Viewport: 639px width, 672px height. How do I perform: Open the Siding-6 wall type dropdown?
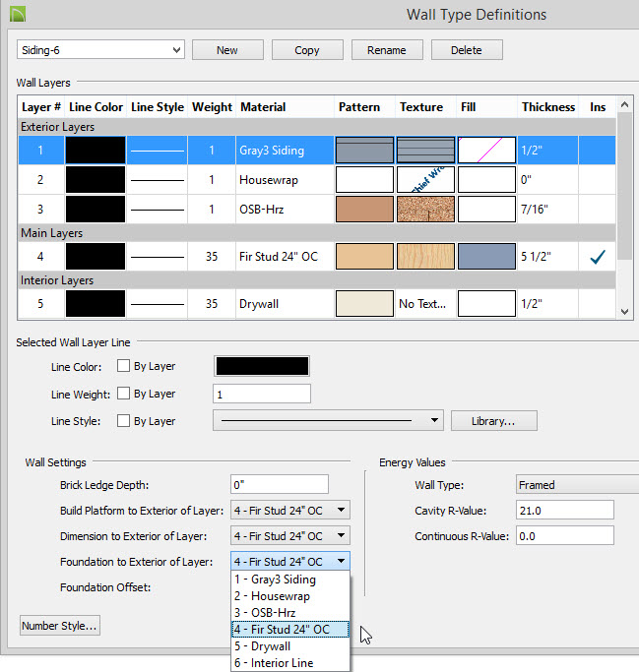click(100, 50)
